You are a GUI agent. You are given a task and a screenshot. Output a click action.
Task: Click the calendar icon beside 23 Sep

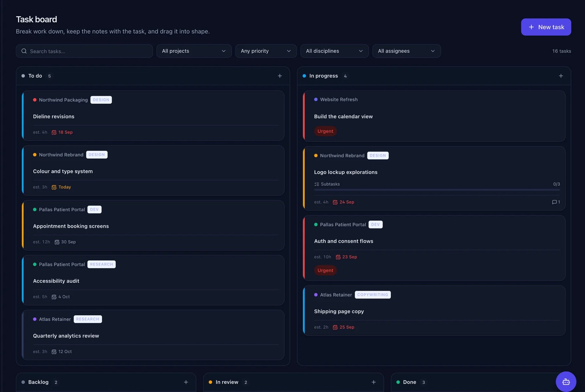point(338,257)
